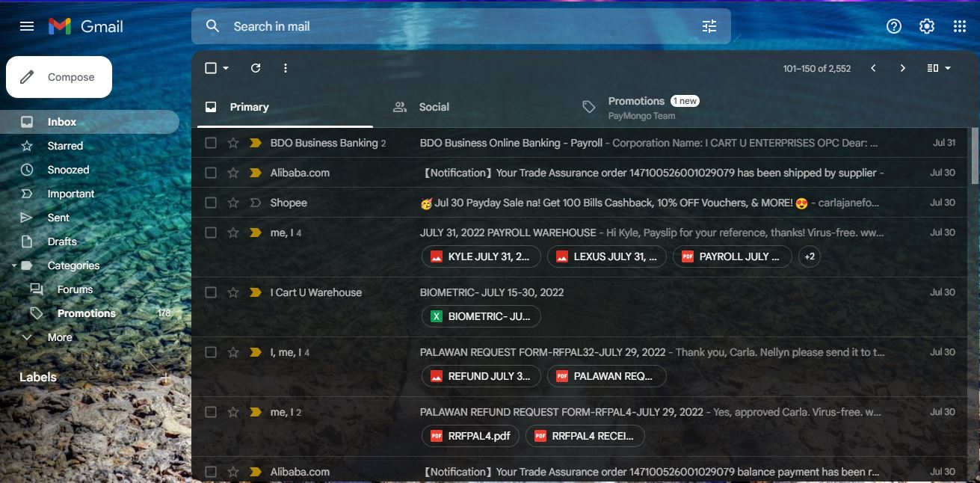Click the Gmail logo

point(86,26)
